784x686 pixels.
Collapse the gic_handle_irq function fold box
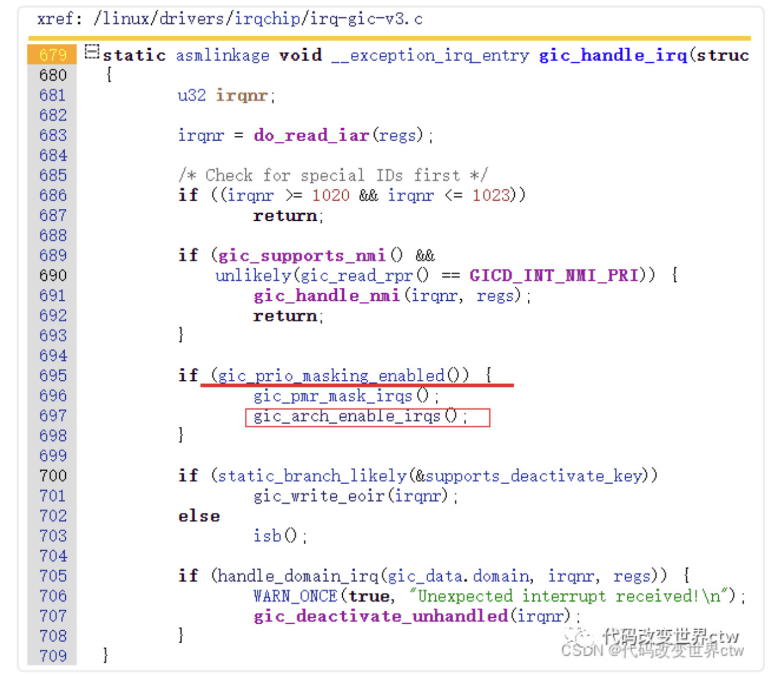coord(91,52)
